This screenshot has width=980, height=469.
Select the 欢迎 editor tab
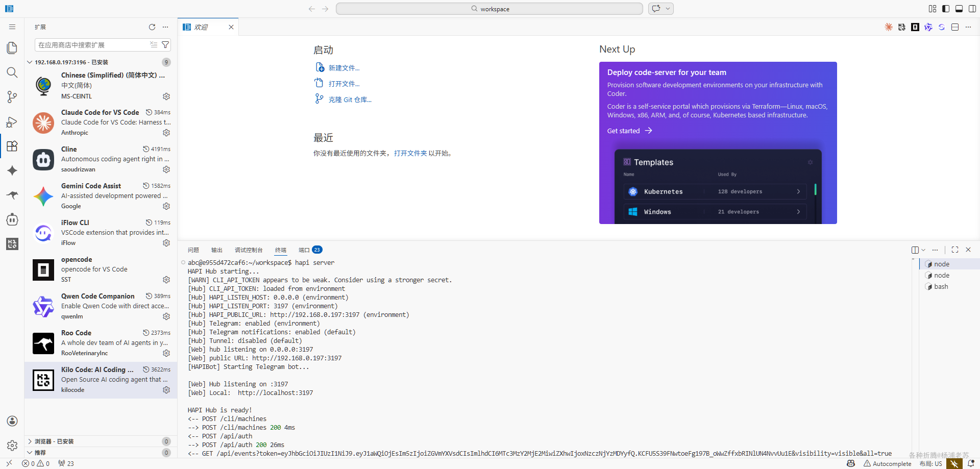tap(208, 27)
